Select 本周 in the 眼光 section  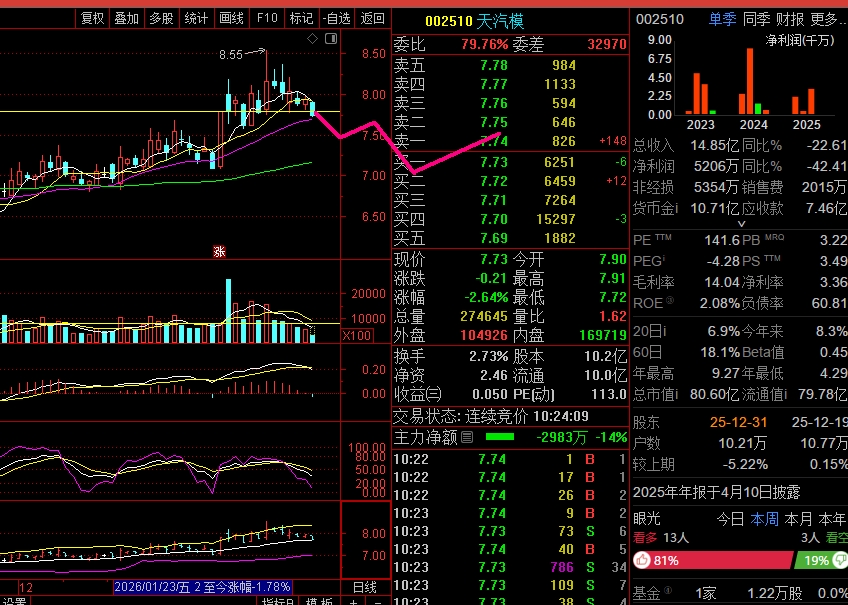pos(764,519)
